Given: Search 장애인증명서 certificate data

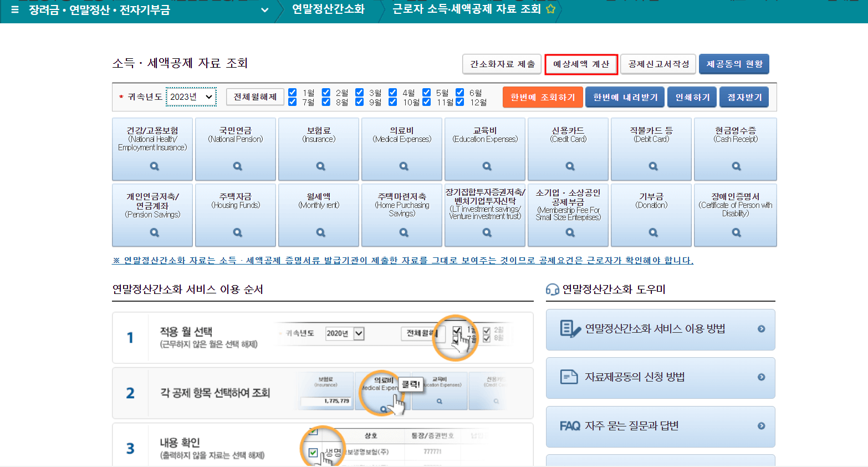Looking at the screenshot, I should [735, 232].
